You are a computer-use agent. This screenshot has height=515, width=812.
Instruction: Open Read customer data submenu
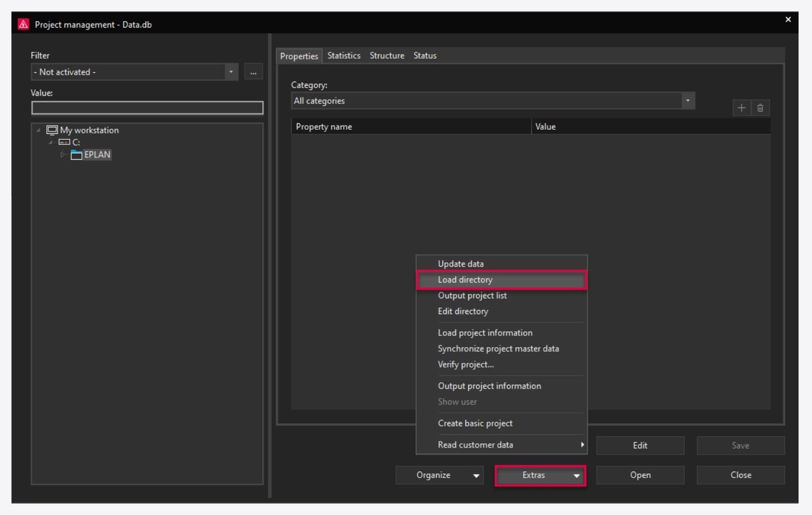pos(475,445)
